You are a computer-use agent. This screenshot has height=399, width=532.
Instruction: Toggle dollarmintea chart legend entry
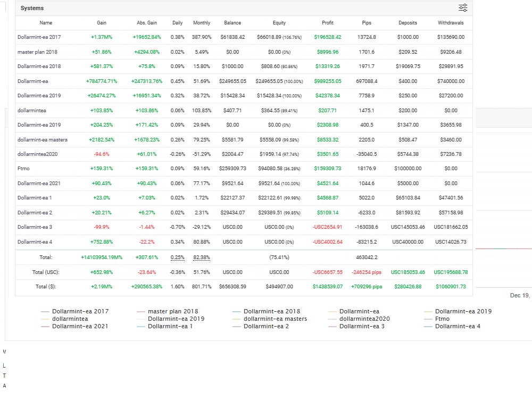(64, 319)
